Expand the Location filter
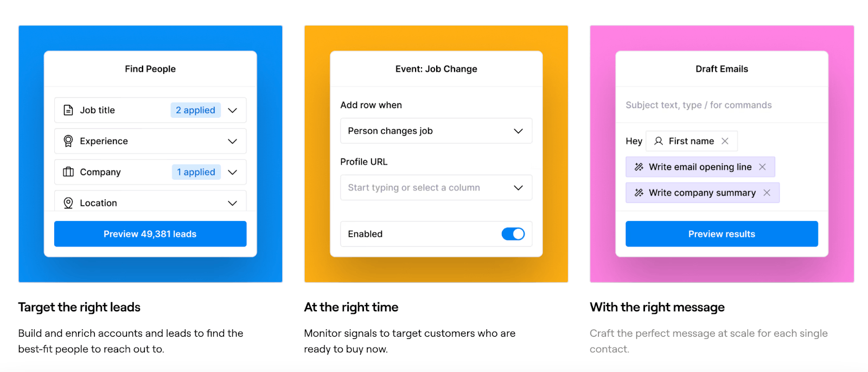 233,203
